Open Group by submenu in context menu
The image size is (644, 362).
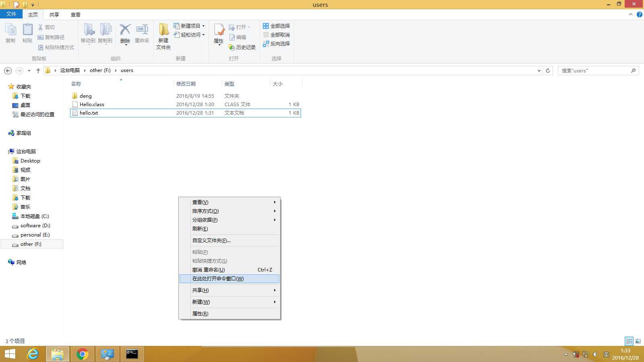229,220
